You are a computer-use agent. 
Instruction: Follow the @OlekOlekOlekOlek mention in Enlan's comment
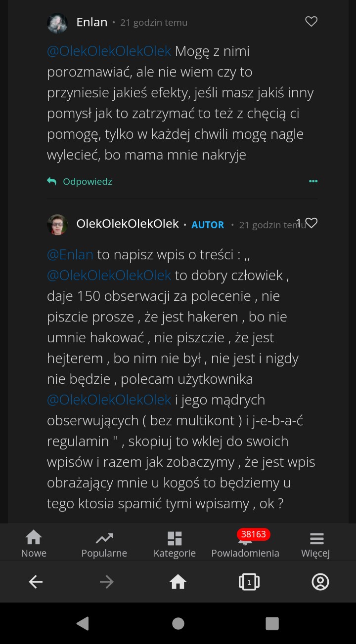109,51
